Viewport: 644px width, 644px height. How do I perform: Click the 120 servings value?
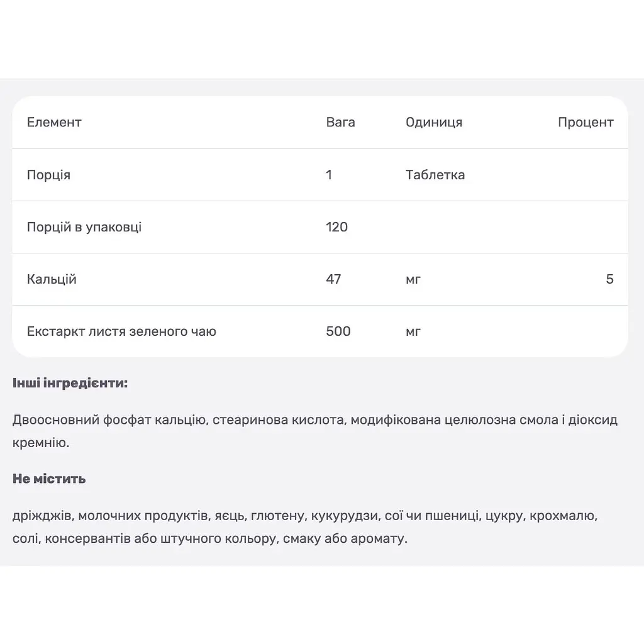tap(337, 226)
